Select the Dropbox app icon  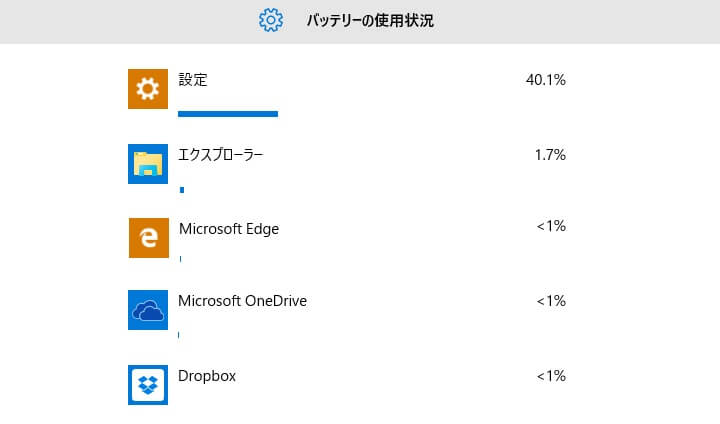148,385
